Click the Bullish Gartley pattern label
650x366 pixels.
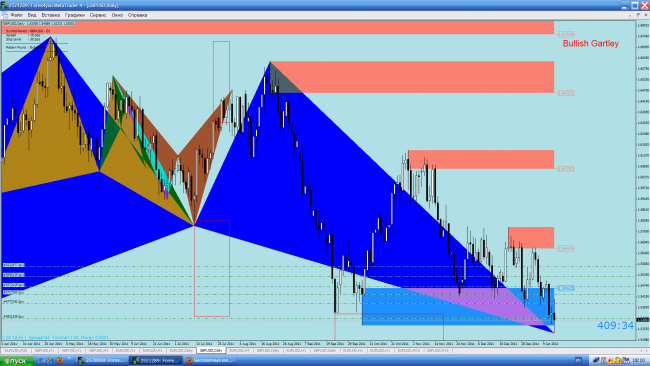click(x=591, y=44)
